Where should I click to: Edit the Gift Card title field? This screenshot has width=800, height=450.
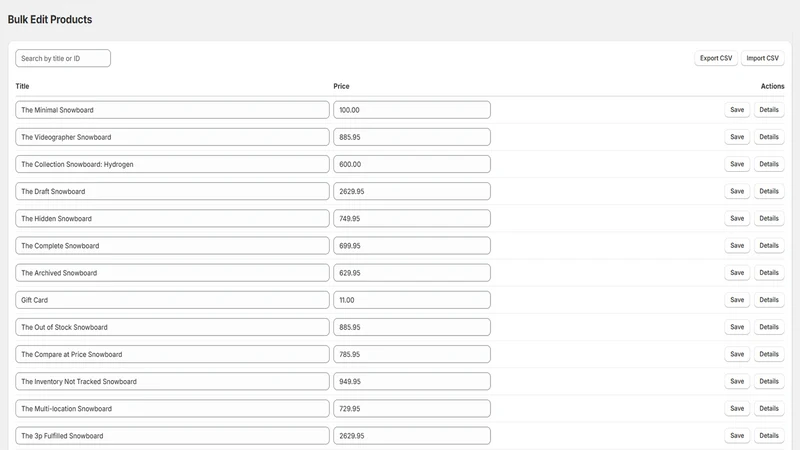pos(172,300)
